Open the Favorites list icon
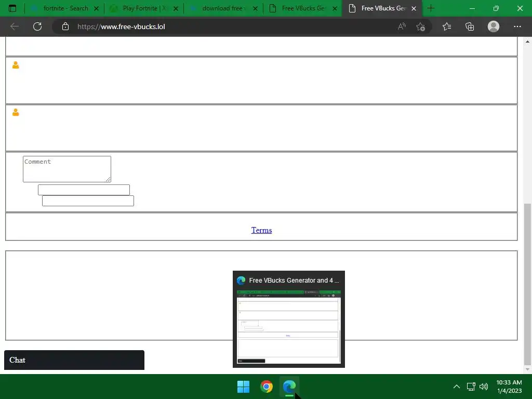This screenshot has width=532, height=399. point(447,26)
